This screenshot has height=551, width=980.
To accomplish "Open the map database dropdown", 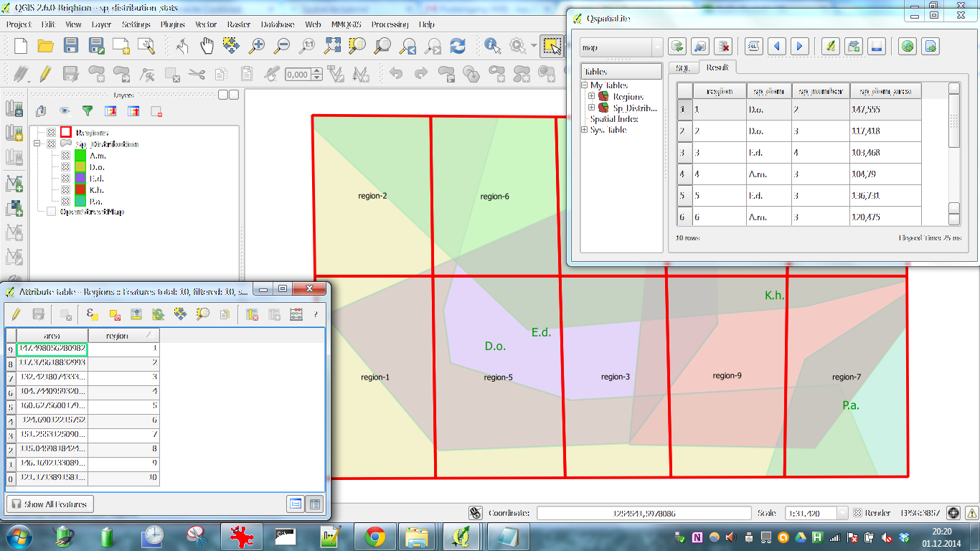I will point(657,47).
